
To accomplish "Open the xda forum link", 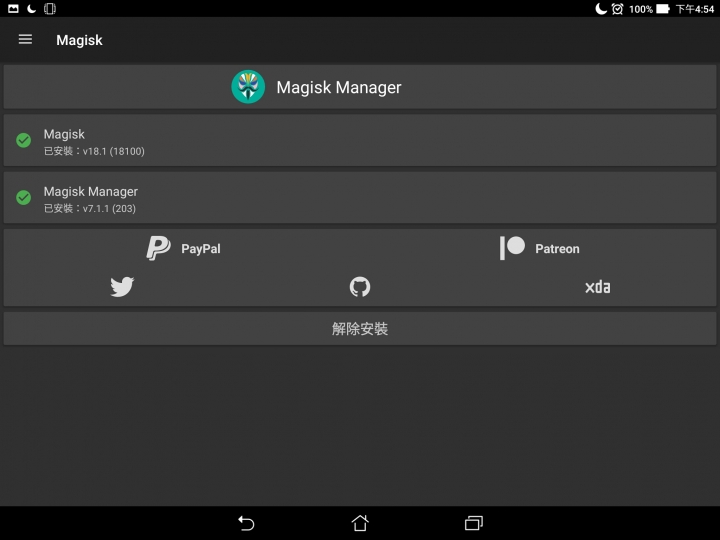I will click(597, 287).
